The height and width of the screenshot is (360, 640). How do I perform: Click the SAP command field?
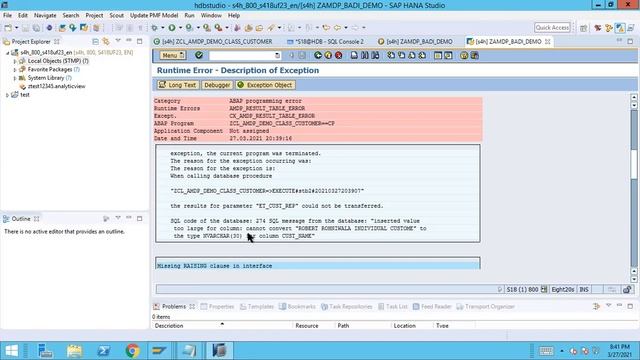pos(244,55)
